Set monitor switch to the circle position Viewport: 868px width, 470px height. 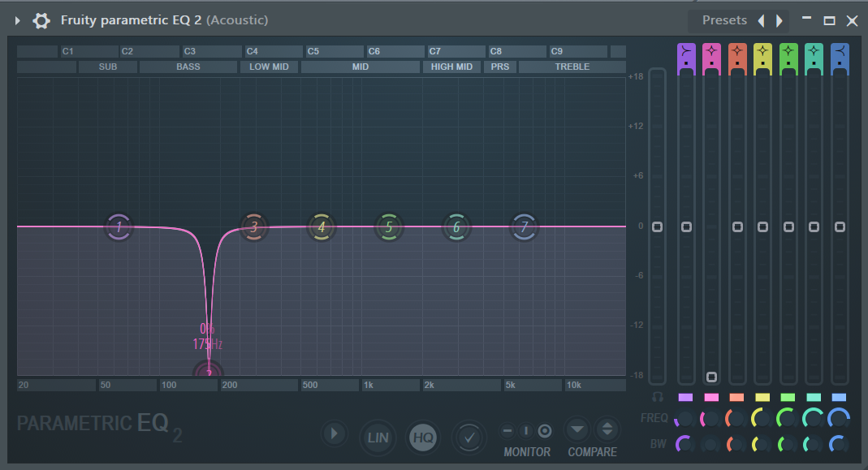[x=545, y=431]
